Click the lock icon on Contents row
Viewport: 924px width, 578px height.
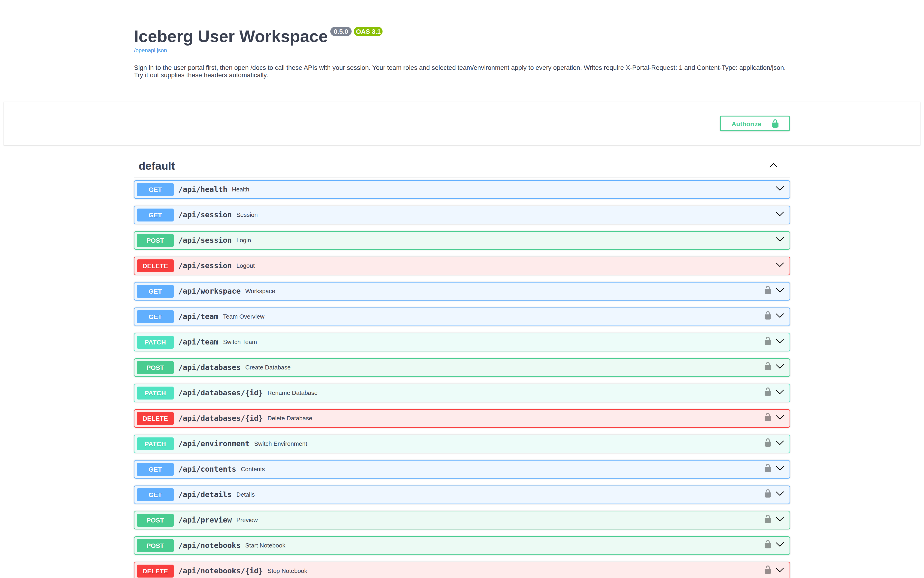[767, 468]
